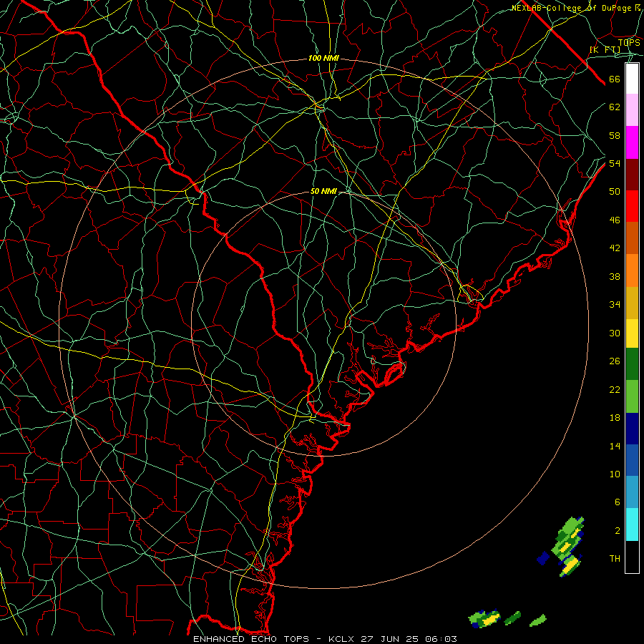This screenshot has width=644, height=644.
Task: Select the magenta color band in the legend
Action: 632,142
